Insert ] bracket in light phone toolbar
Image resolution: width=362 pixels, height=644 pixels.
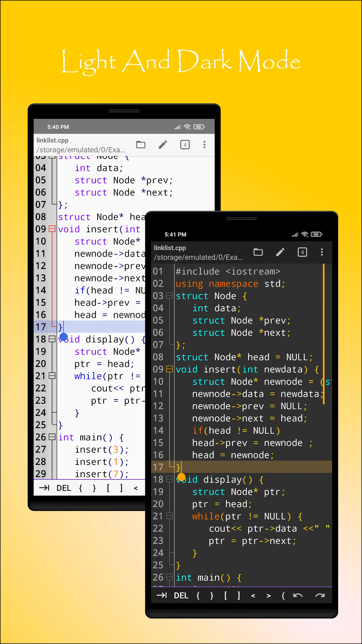point(121,488)
